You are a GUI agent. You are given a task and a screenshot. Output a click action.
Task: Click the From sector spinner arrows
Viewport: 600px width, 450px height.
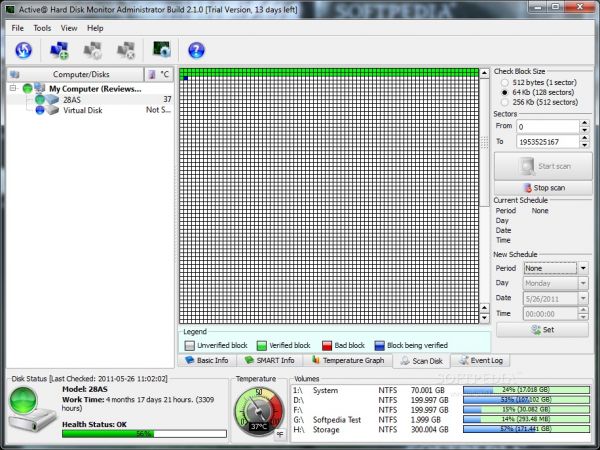coord(584,126)
